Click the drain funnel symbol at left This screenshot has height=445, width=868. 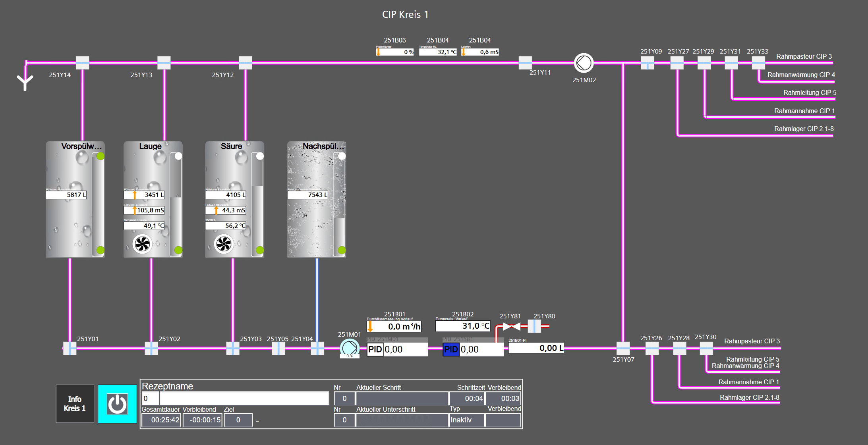click(25, 83)
